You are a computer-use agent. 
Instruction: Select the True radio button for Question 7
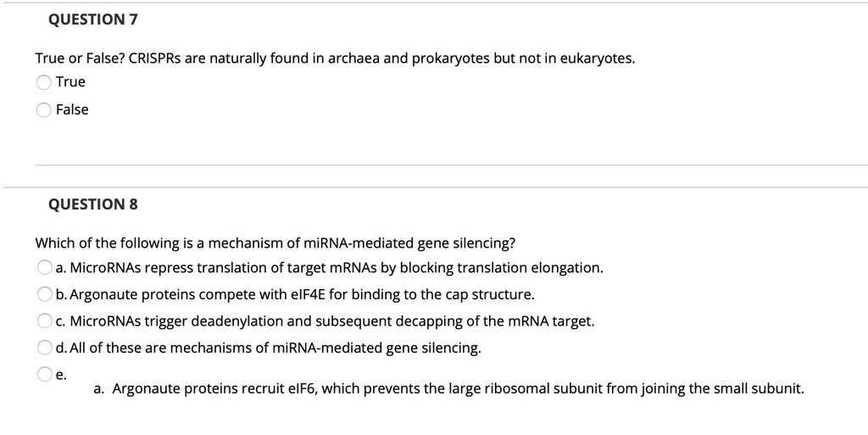click(44, 82)
